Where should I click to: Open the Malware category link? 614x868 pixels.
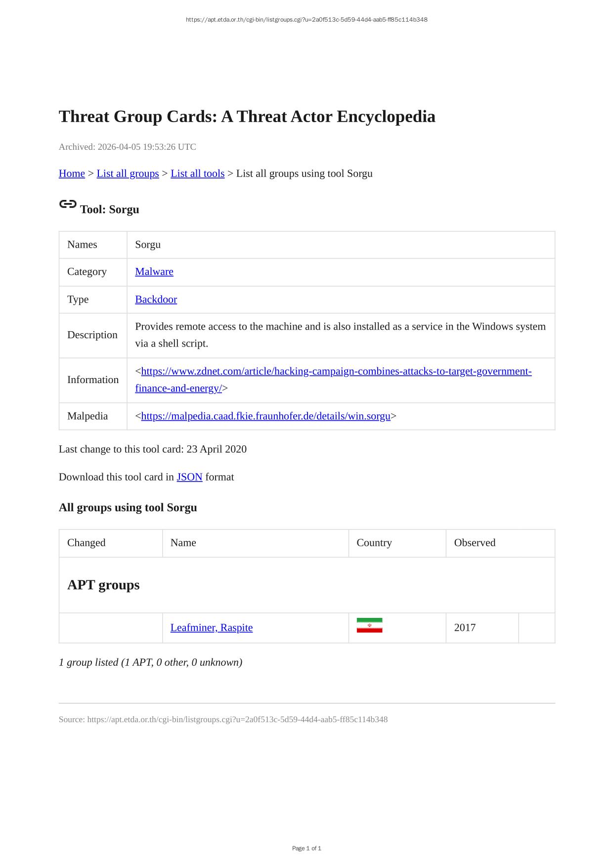tap(154, 271)
